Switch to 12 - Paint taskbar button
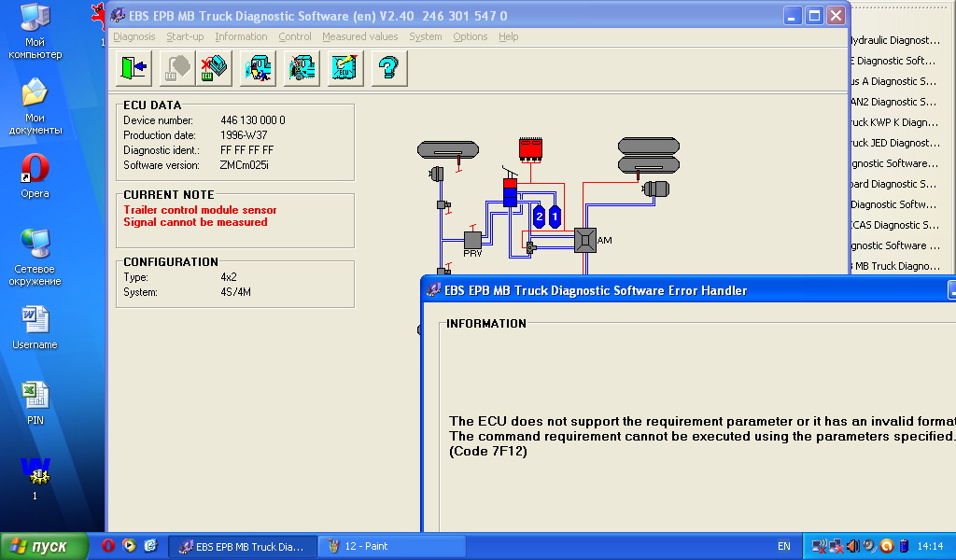Image resolution: width=956 pixels, height=560 pixels. coord(392,546)
